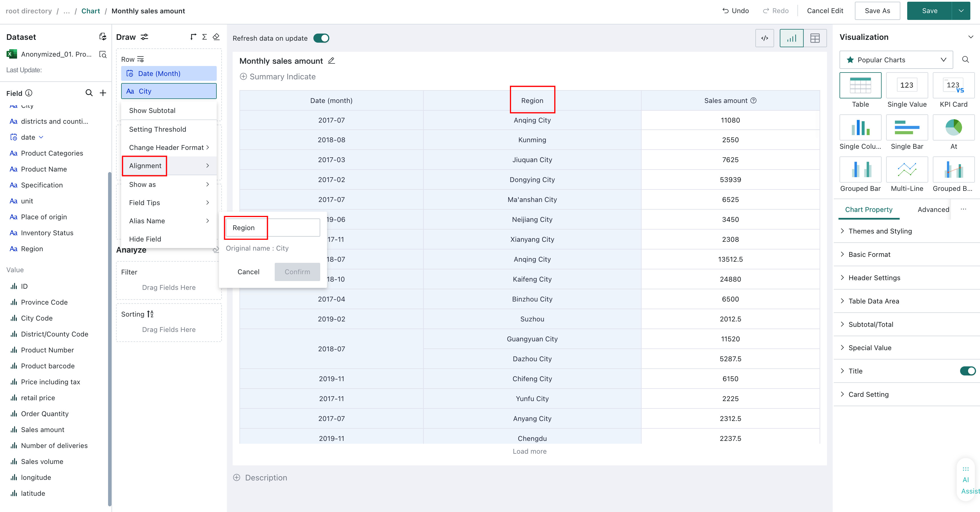Click the Undo button
Viewport: 980px width, 512px height.
click(735, 11)
